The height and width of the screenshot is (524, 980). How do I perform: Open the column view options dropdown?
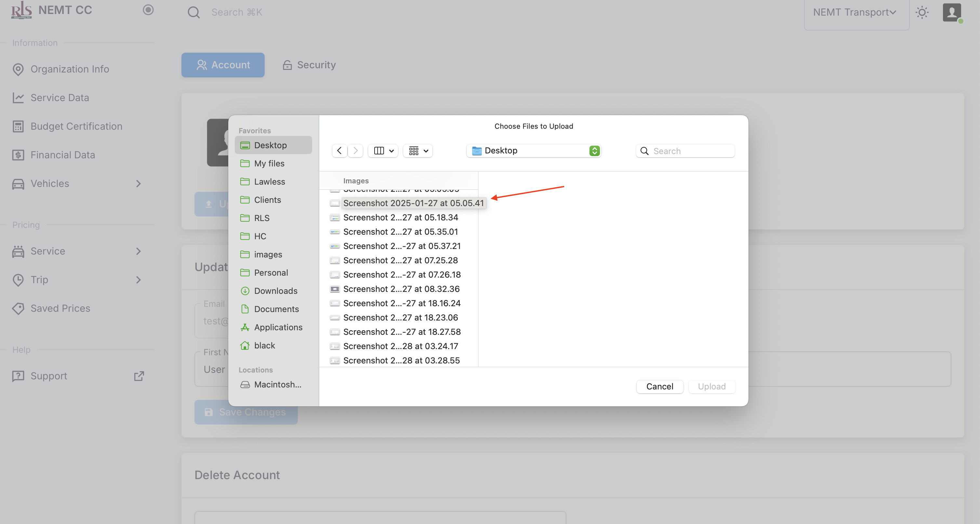click(383, 151)
